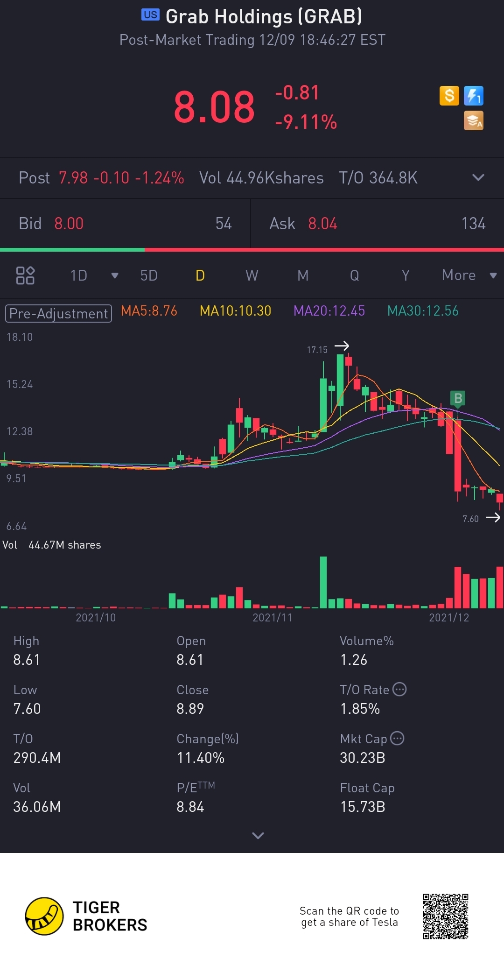This screenshot has height=980, width=504.
Task: Open the chart layout grid icon
Action: click(25, 275)
